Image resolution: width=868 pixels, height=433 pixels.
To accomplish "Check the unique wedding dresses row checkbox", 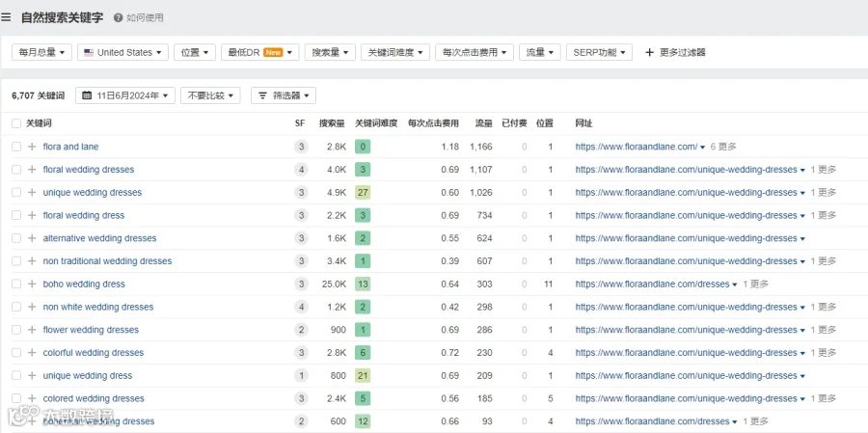I will coord(16,193).
